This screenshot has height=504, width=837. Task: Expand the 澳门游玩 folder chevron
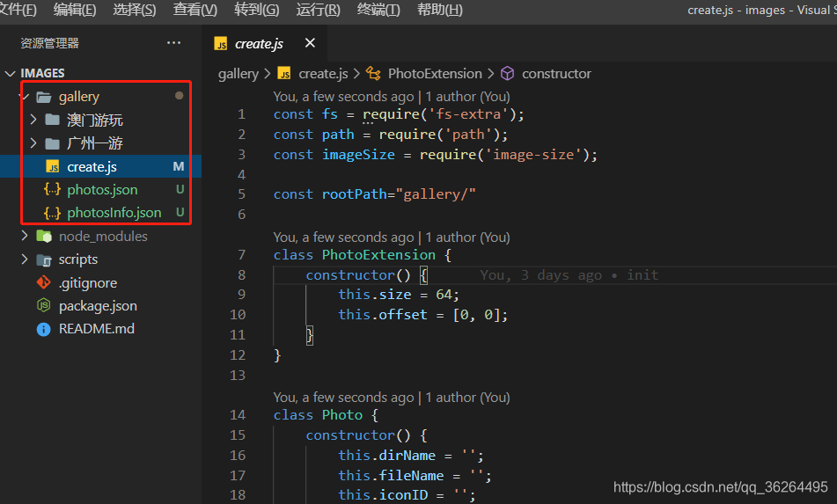tap(33, 120)
